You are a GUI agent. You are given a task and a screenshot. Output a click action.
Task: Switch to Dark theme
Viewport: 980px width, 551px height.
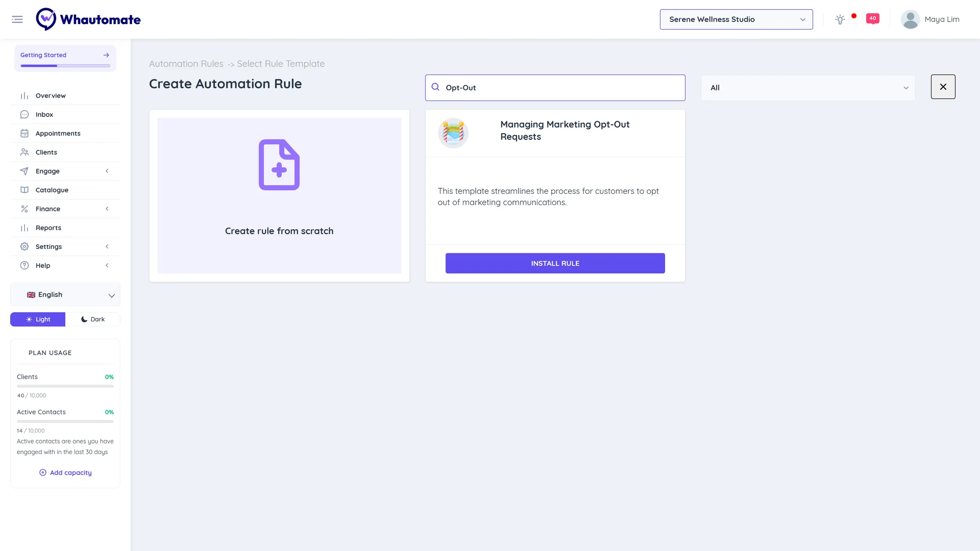93,319
